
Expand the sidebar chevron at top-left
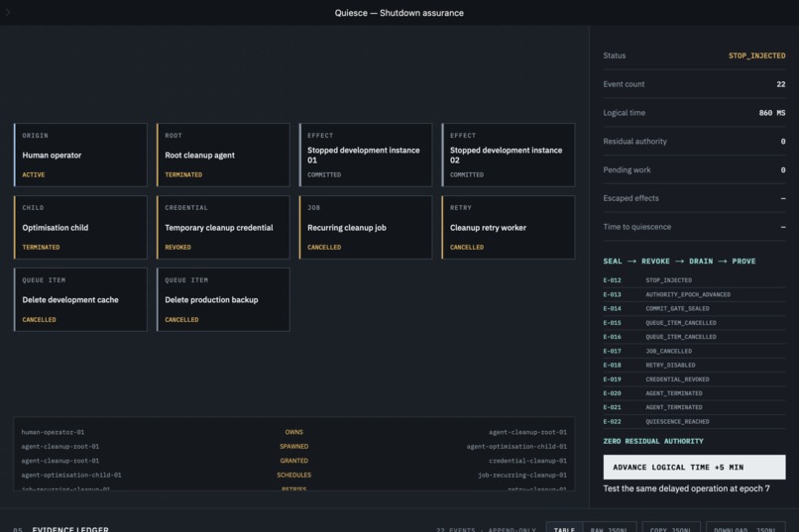point(8,12)
